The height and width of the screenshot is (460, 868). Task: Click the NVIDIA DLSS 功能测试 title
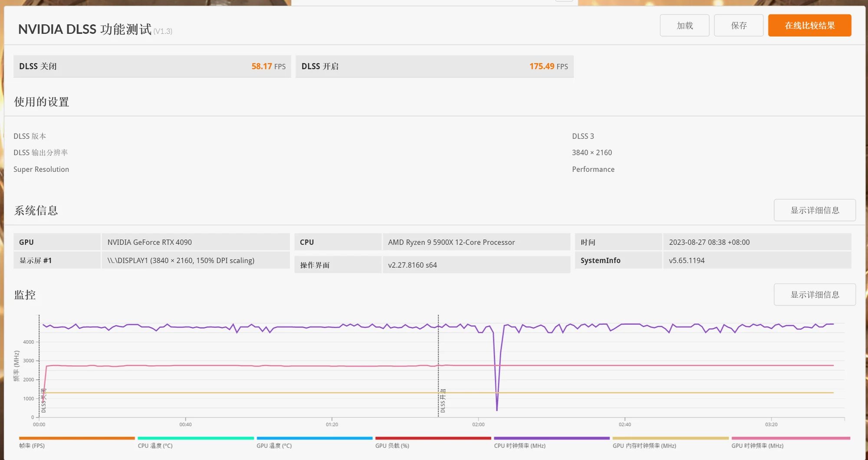click(x=85, y=29)
